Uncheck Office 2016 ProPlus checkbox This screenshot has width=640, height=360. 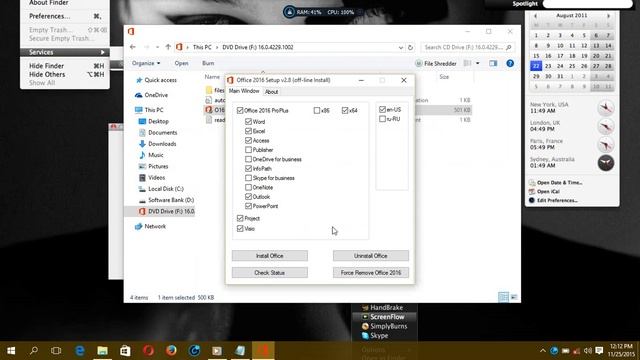pos(240,110)
